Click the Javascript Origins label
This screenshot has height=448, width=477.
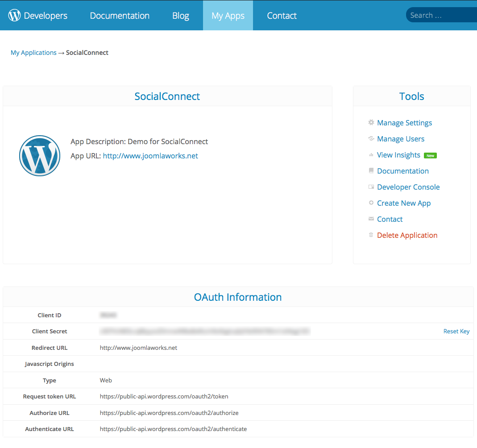tap(49, 364)
